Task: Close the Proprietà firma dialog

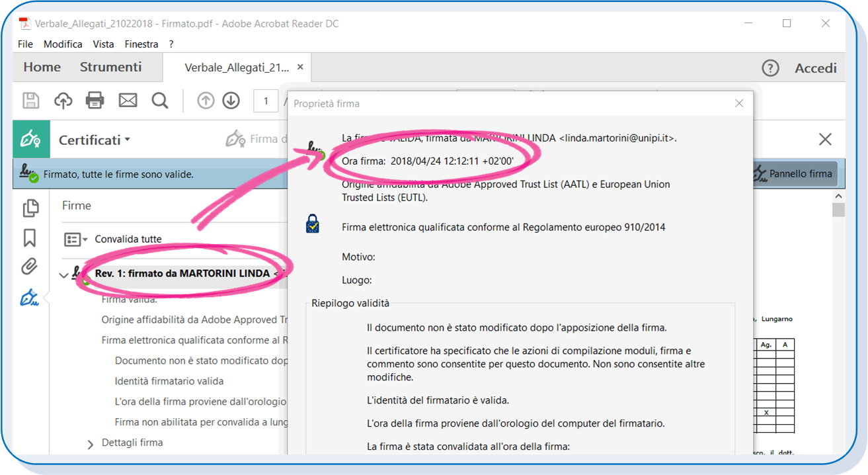Action: pyautogui.click(x=739, y=103)
